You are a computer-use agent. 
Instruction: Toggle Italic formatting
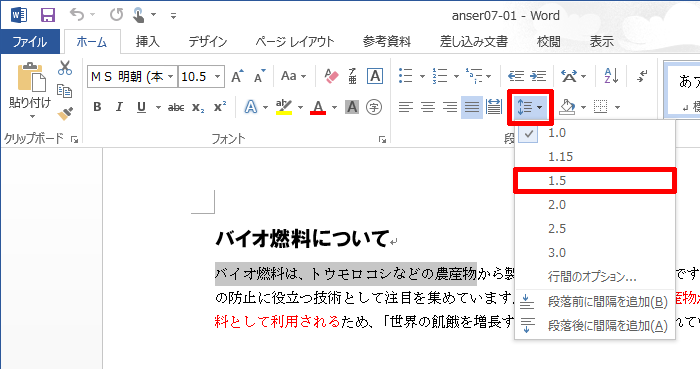[119, 107]
